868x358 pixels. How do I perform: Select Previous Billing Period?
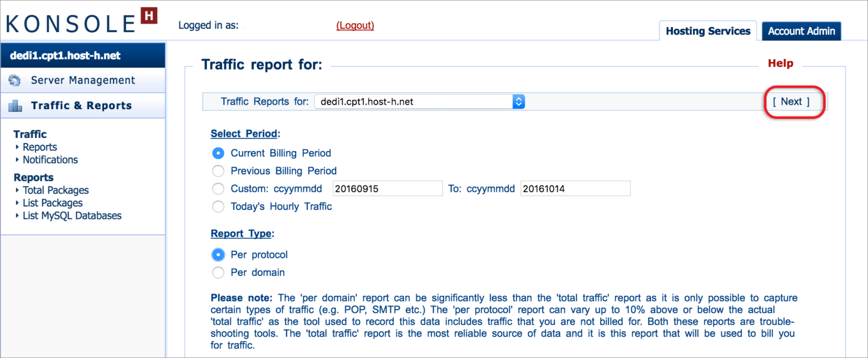pos(218,171)
